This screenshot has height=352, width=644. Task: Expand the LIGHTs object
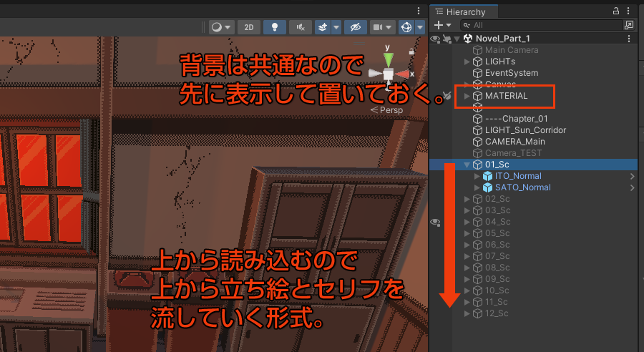pyautogui.click(x=467, y=62)
